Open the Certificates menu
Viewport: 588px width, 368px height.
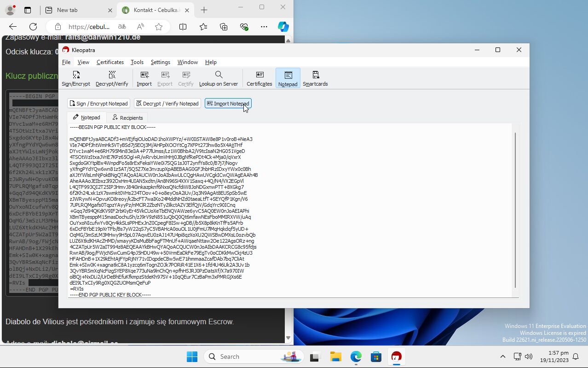(110, 62)
